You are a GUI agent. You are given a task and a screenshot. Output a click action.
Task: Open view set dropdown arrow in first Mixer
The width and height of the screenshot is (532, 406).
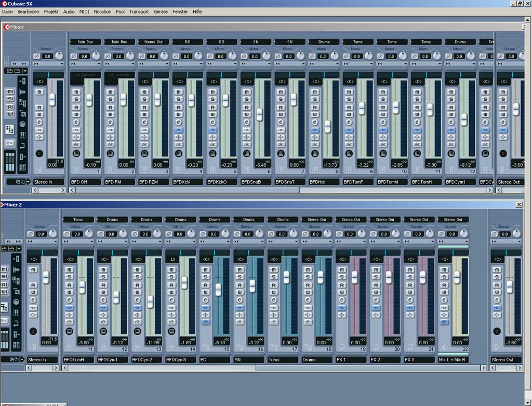point(25,71)
